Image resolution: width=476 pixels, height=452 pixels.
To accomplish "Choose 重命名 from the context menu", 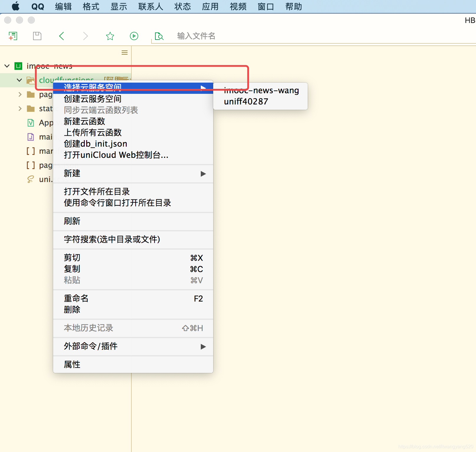I will click(133, 299).
